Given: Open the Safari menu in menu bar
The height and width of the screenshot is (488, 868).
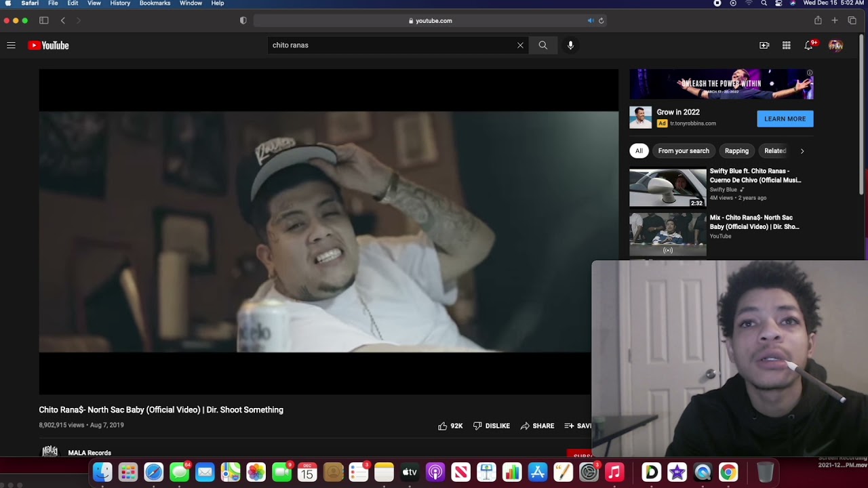Looking at the screenshot, I should pyautogui.click(x=30, y=3).
